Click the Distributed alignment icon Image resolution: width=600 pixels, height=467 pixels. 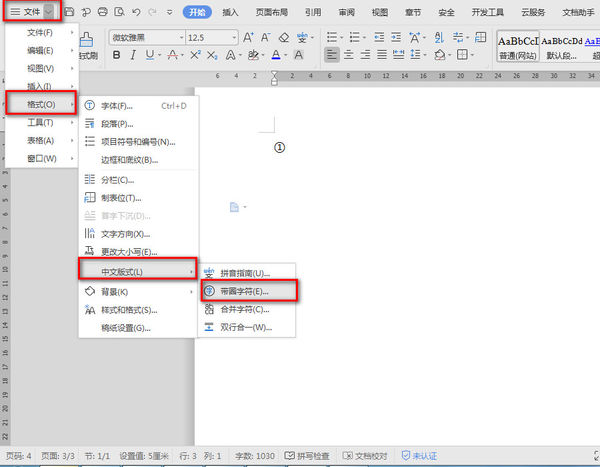(398, 55)
